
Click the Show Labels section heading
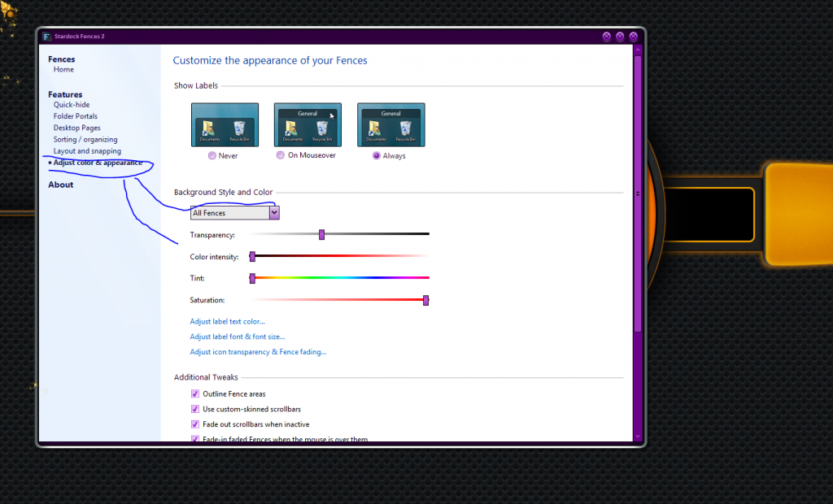(196, 85)
